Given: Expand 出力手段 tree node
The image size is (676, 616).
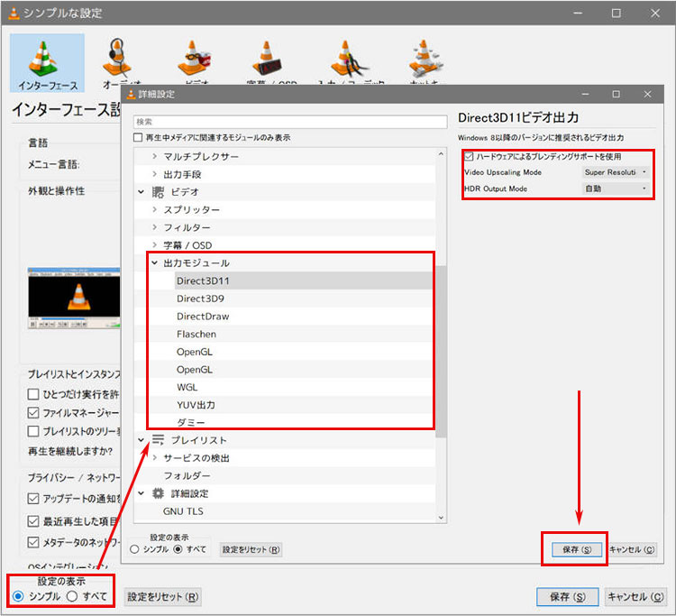Looking at the screenshot, I should 155,174.
